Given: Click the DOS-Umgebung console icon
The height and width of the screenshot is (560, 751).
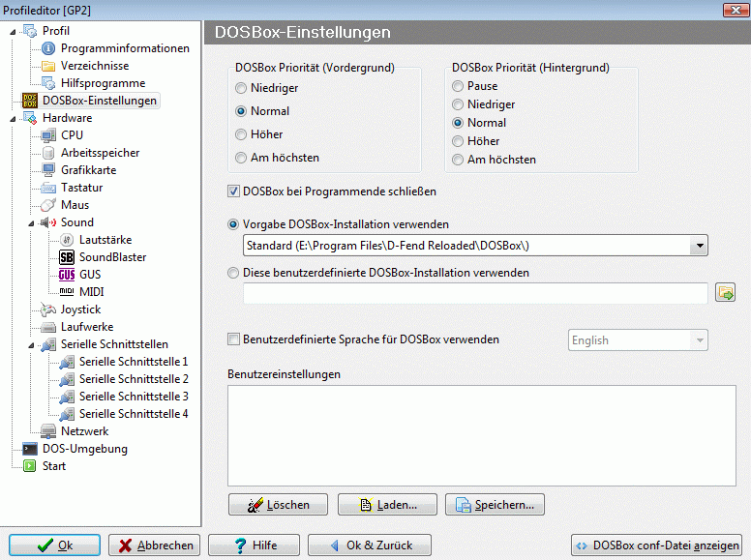Looking at the screenshot, I should [30, 449].
